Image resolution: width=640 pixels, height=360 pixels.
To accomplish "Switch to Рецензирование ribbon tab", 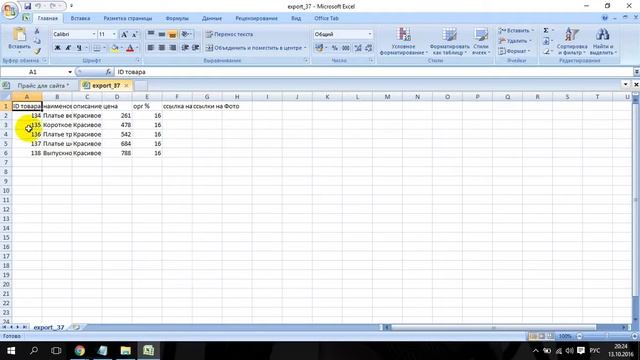I will click(x=256, y=18).
